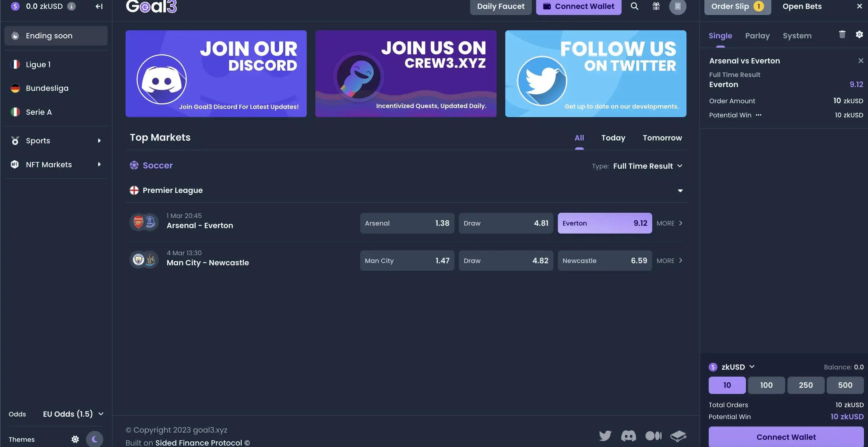Image resolution: width=868 pixels, height=447 pixels.
Task: Choose the 500 amount preset
Action: (x=845, y=385)
